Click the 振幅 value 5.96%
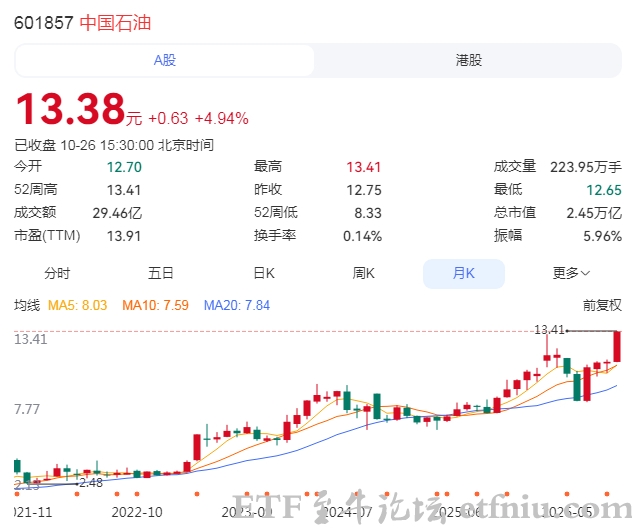This screenshot has width=637, height=532. point(602,236)
